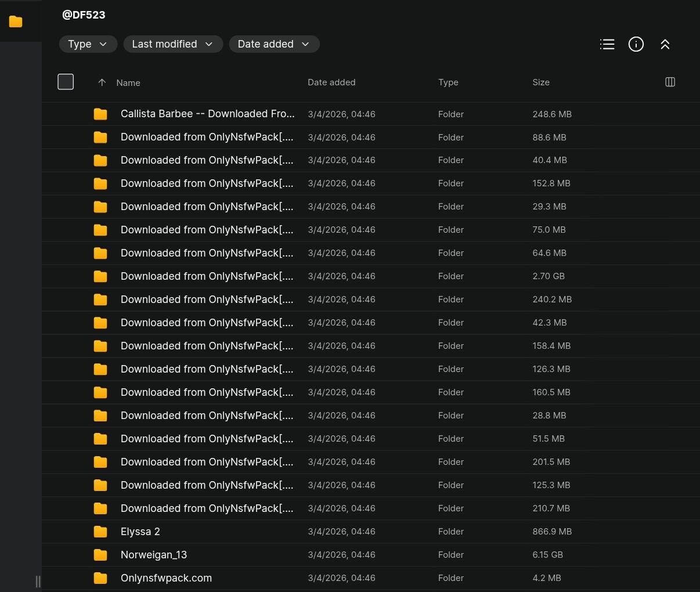Open the Callista Barbee folder
Screen dimensions: 700x592
(207, 114)
